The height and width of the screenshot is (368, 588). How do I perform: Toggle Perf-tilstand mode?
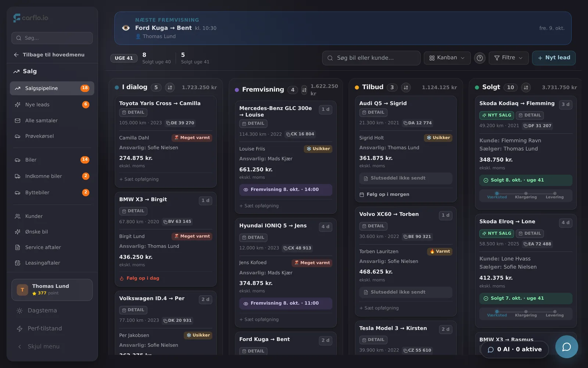[52, 329]
